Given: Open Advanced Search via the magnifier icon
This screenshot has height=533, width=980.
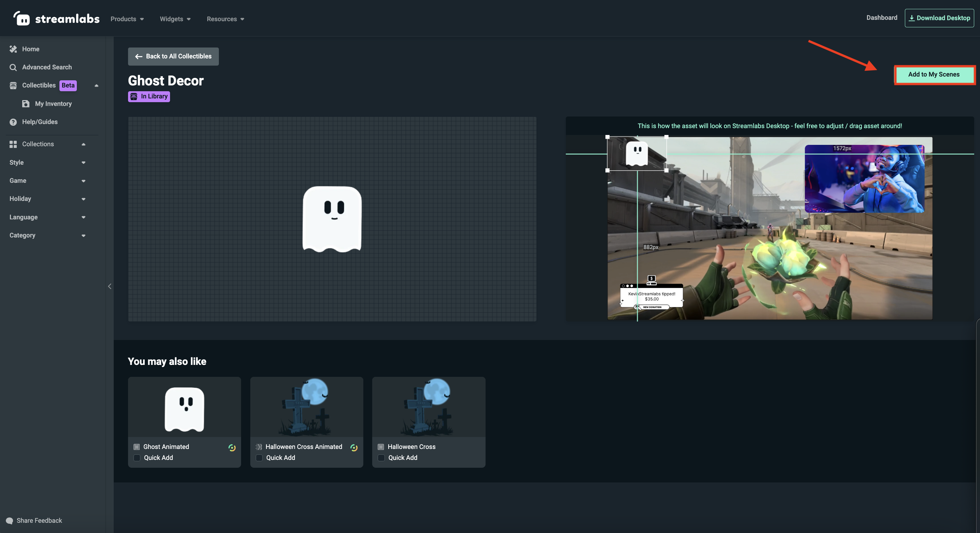Looking at the screenshot, I should tap(13, 67).
